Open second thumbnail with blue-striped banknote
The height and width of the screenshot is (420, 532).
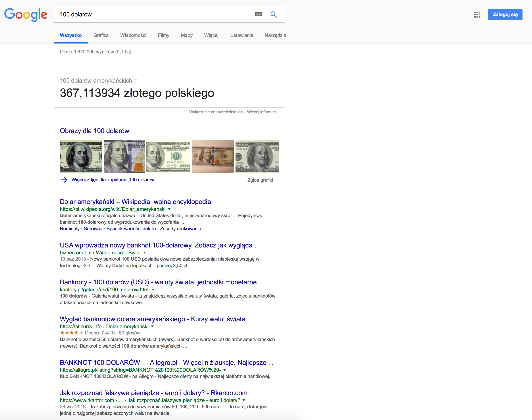click(124, 157)
